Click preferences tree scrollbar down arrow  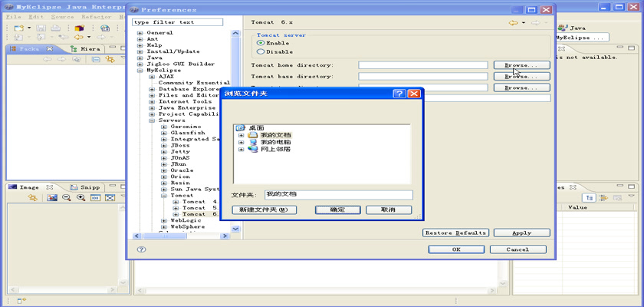click(236, 229)
